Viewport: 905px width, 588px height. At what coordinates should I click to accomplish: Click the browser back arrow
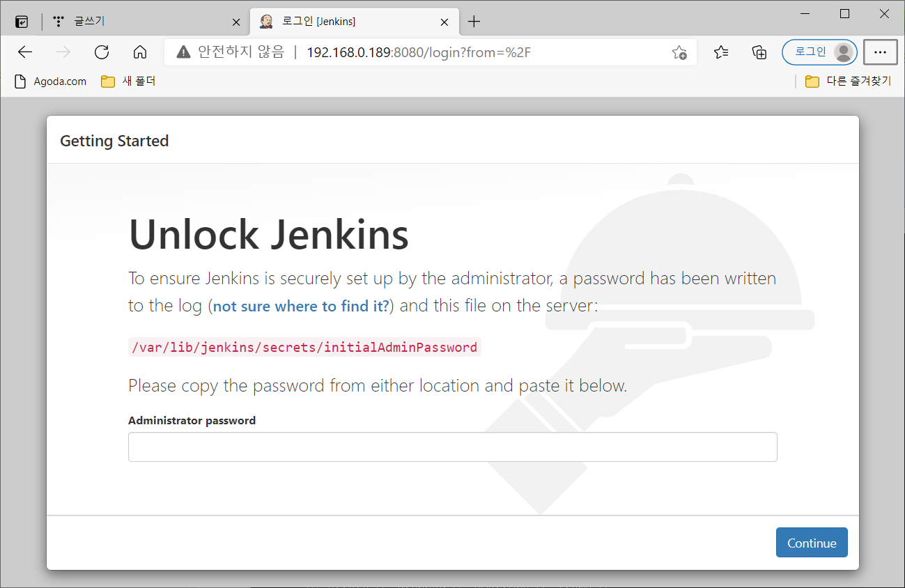click(x=25, y=52)
